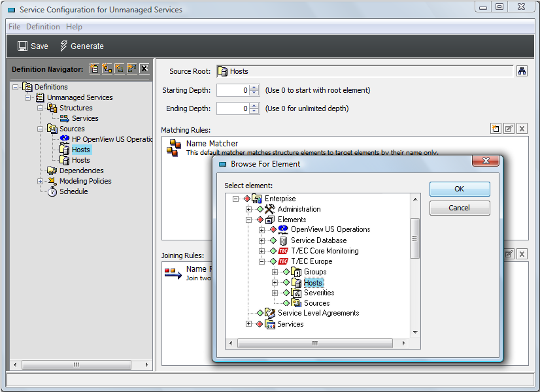Click the T/EC Core Monitoring icon
The width and height of the screenshot is (540, 392).
point(282,251)
